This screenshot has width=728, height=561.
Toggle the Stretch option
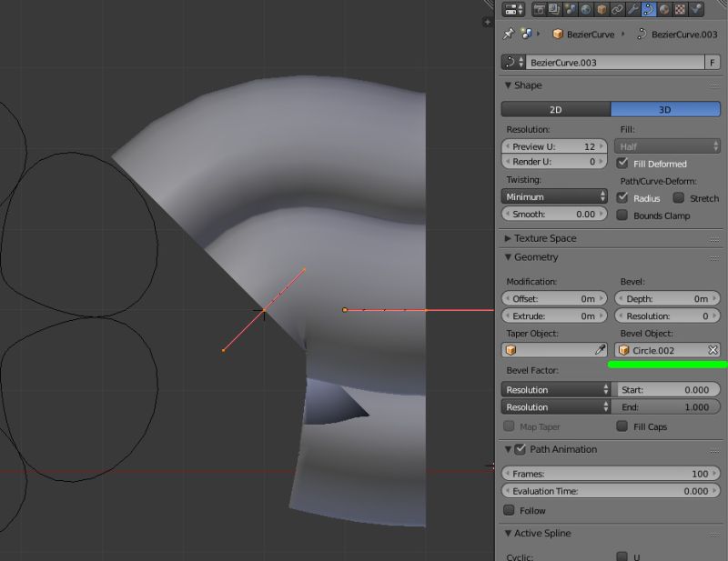click(678, 198)
